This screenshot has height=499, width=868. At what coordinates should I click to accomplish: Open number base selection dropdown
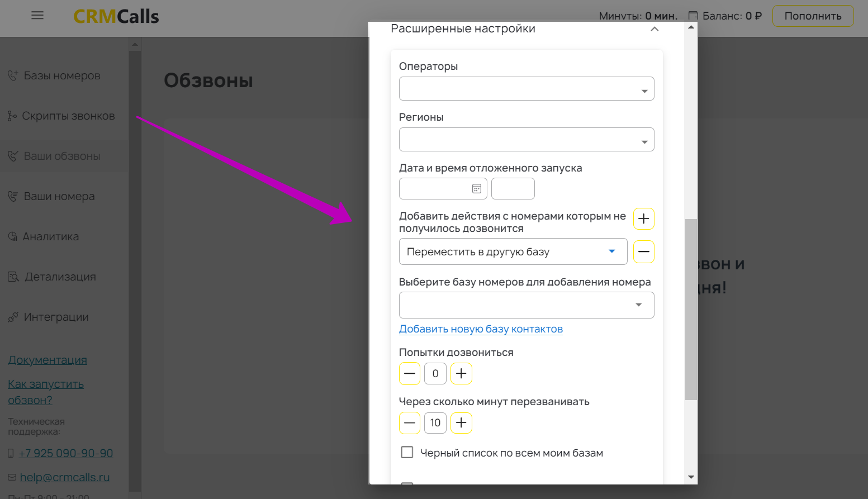[x=526, y=305]
